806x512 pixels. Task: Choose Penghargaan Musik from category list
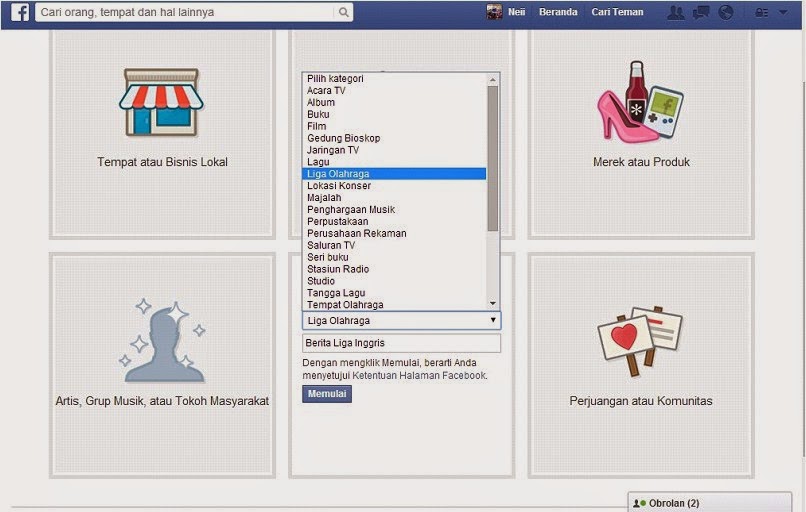394,209
